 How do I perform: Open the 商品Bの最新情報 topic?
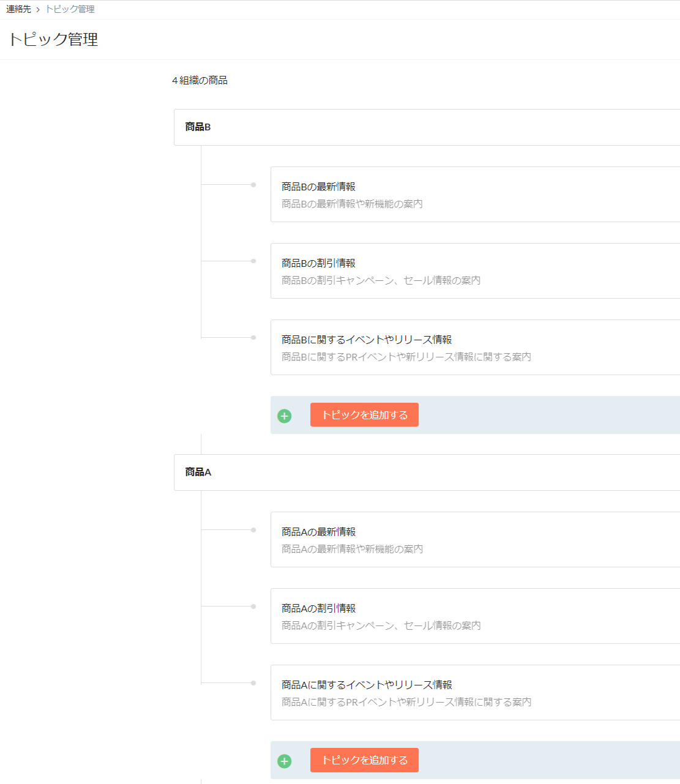click(318, 187)
